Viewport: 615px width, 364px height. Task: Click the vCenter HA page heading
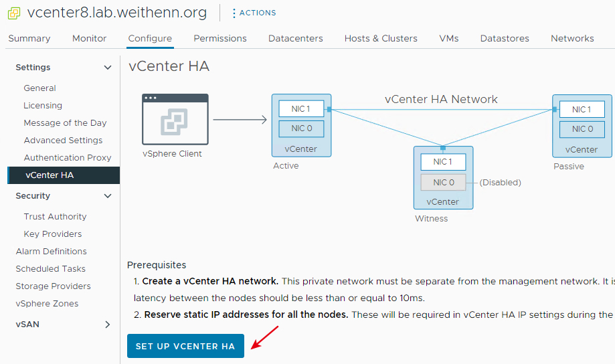pyautogui.click(x=169, y=66)
